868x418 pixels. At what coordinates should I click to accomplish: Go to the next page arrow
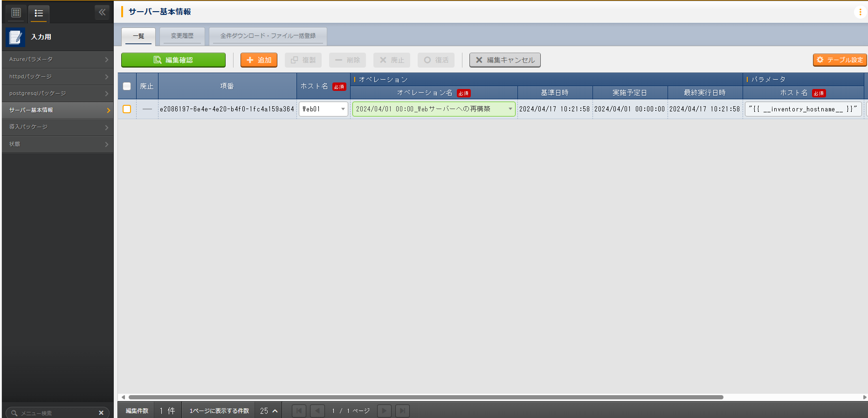(x=384, y=411)
